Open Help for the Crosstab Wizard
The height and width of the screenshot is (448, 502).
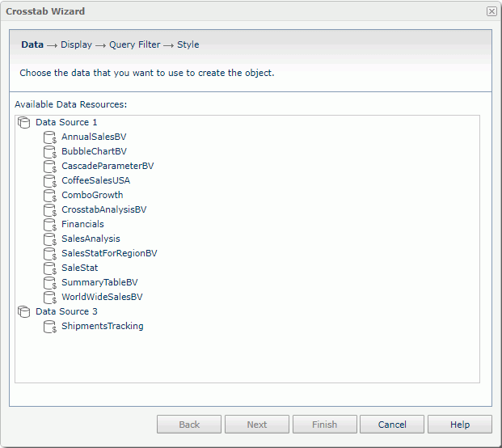tap(459, 425)
